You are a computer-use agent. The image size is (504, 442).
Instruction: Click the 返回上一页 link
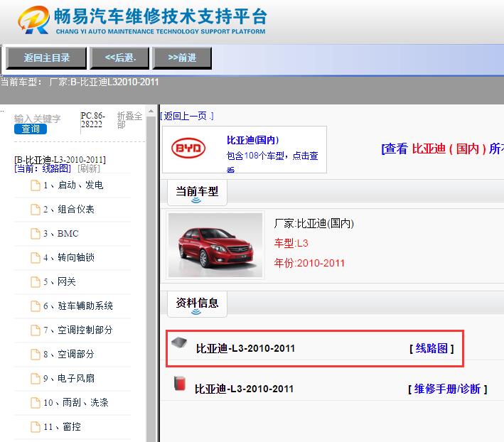click(187, 116)
